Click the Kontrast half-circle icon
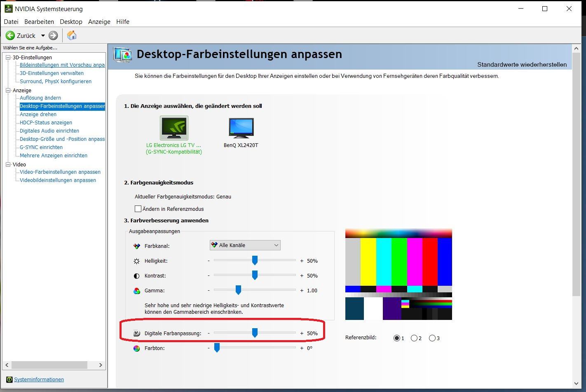 [137, 276]
